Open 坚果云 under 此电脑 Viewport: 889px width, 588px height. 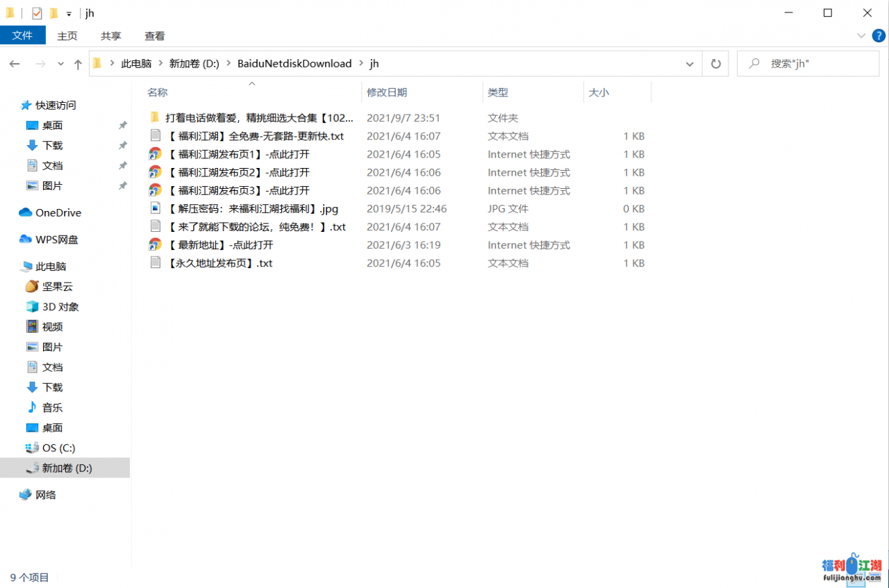tap(57, 287)
